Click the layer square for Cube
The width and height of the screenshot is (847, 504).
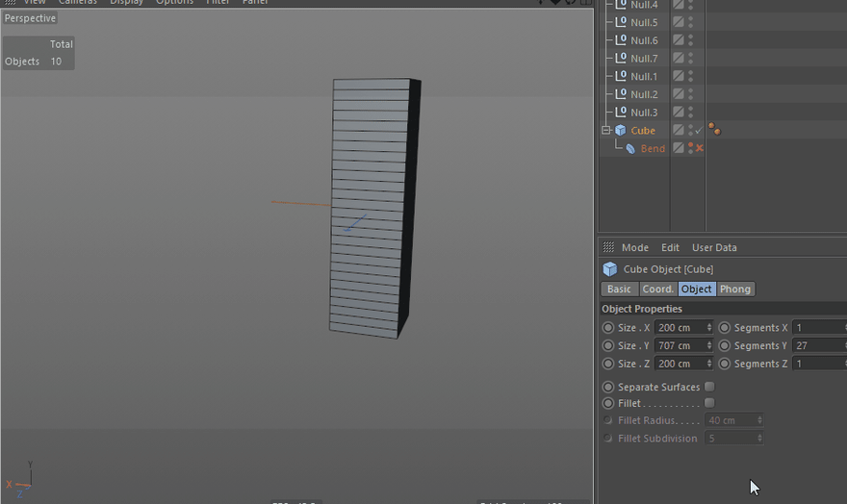tap(679, 130)
